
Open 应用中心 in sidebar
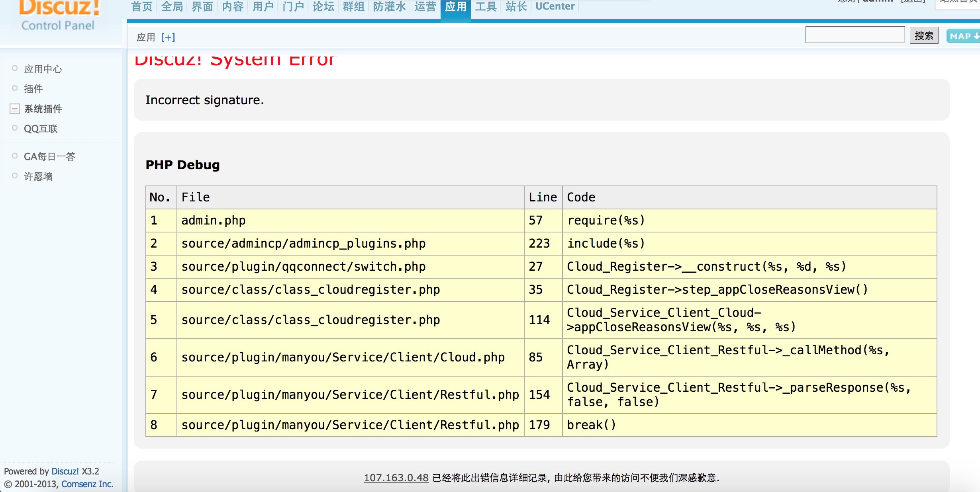coord(43,69)
